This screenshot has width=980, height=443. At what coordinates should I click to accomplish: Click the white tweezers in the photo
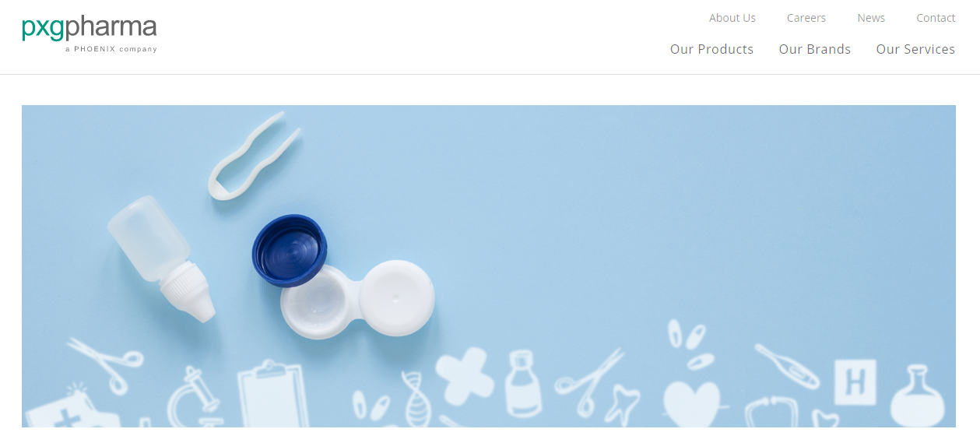[x=254, y=156]
